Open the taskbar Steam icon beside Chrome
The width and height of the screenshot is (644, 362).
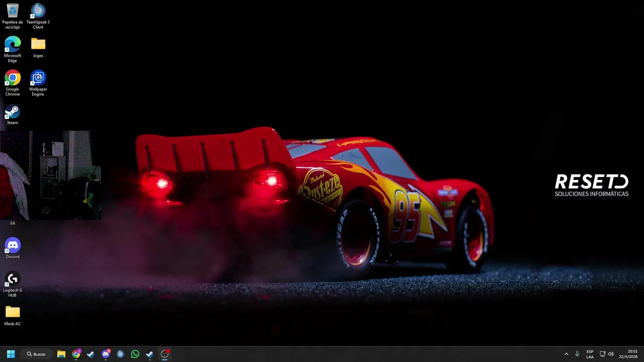click(x=91, y=354)
